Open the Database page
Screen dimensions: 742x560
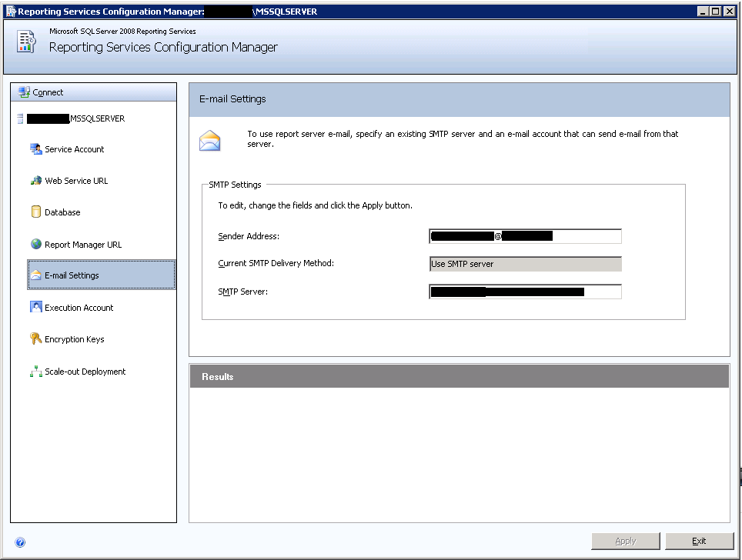coord(62,212)
